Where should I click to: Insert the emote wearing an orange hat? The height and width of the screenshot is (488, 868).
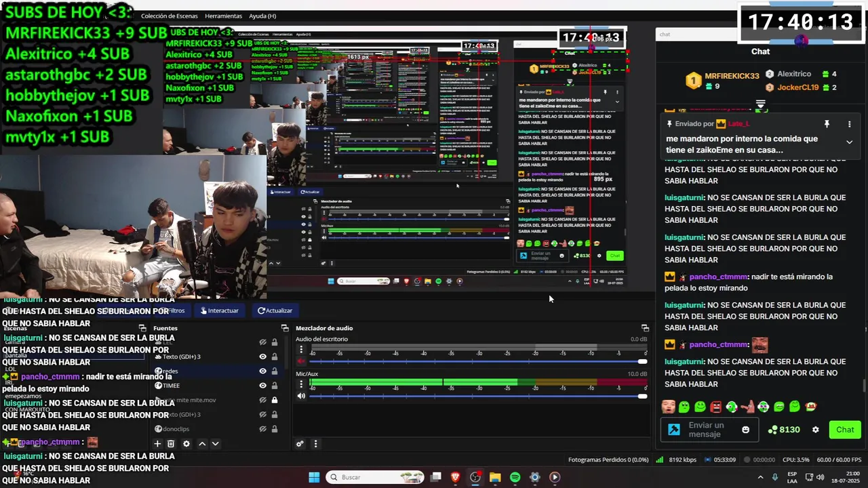click(x=810, y=407)
